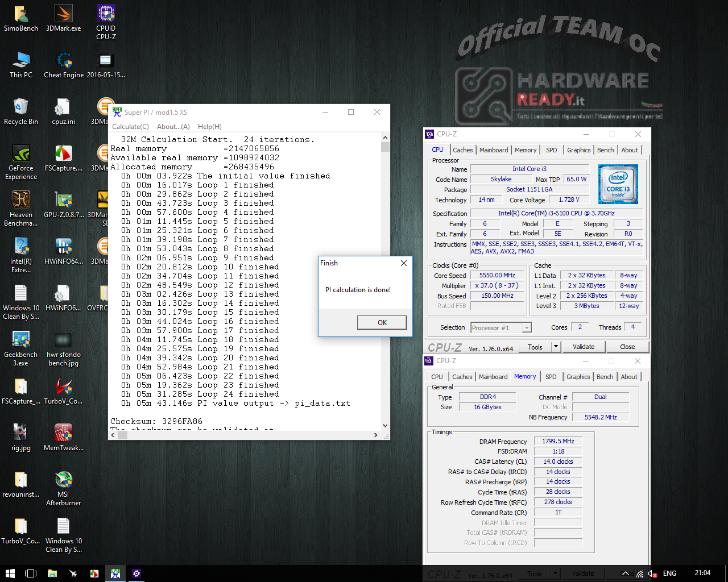
Task: Expand Tools dropdown arrow in upper CPU-Z
Action: click(x=556, y=347)
